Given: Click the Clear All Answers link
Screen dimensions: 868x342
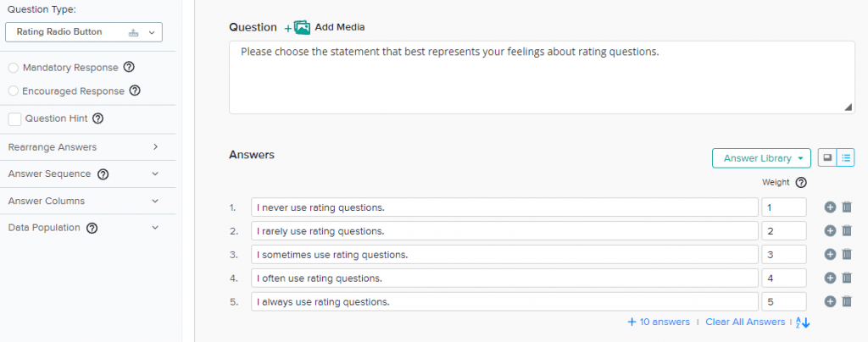Looking at the screenshot, I should (x=745, y=322).
